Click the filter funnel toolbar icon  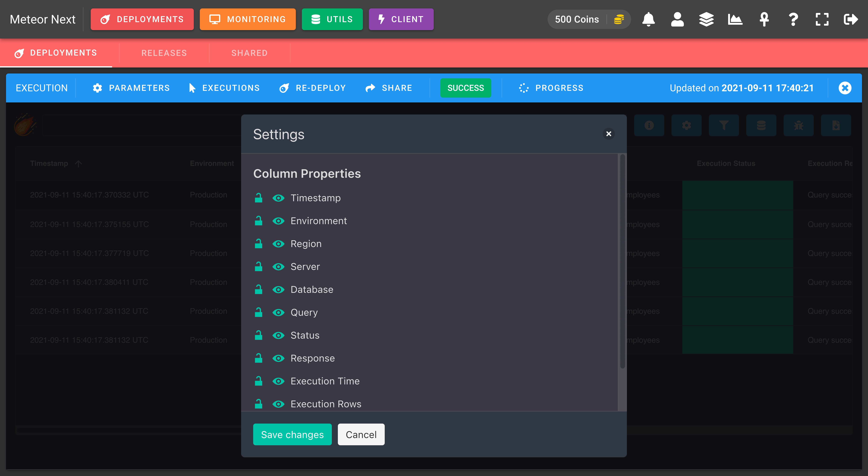pos(724,126)
